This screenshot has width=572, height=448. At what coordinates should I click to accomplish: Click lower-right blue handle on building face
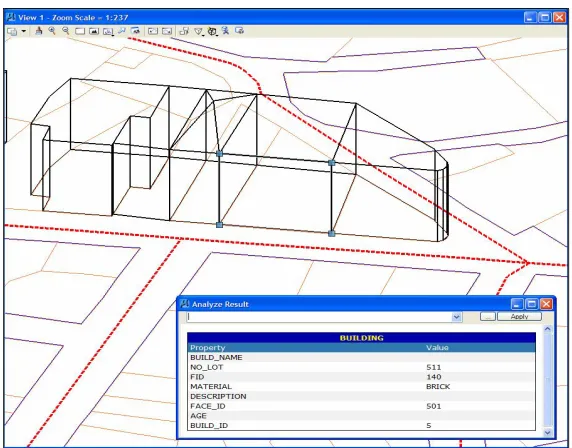pyautogui.click(x=331, y=233)
